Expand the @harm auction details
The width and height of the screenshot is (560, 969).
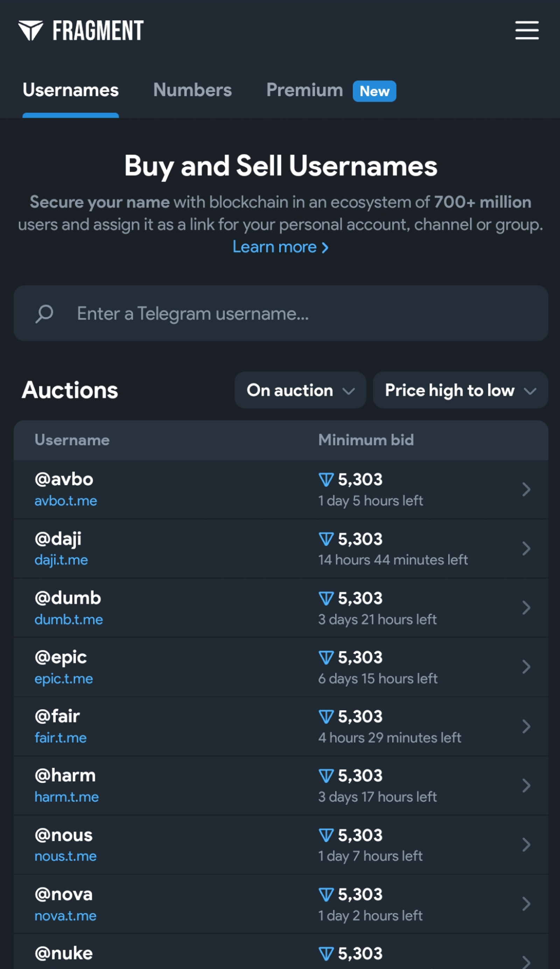click(x=526, y=785)
